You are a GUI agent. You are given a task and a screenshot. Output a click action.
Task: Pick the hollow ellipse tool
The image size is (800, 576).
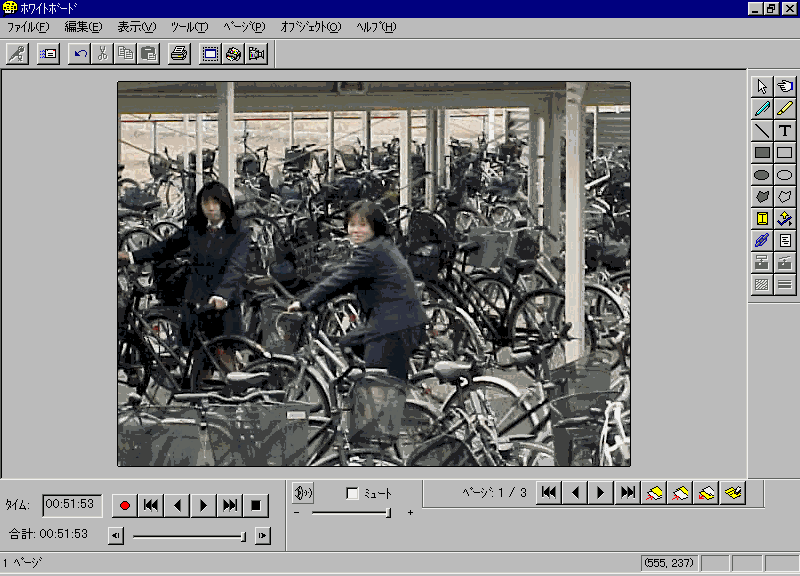coord(785,175)
